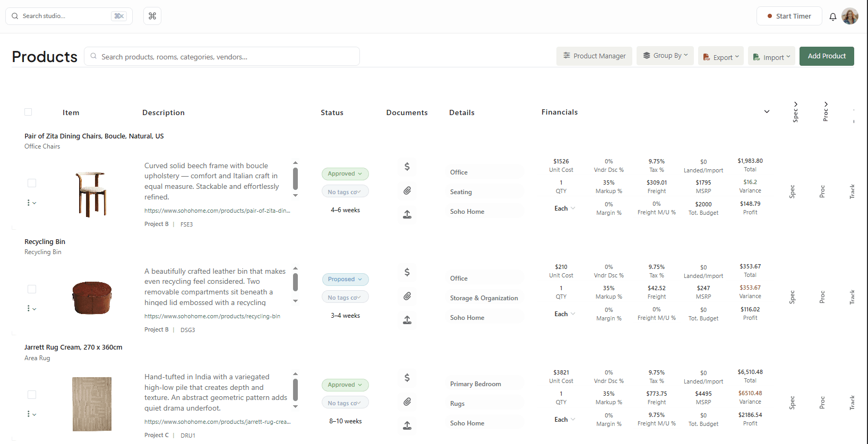
Task: Open the user profile avatar
Action: click(850, 16)
